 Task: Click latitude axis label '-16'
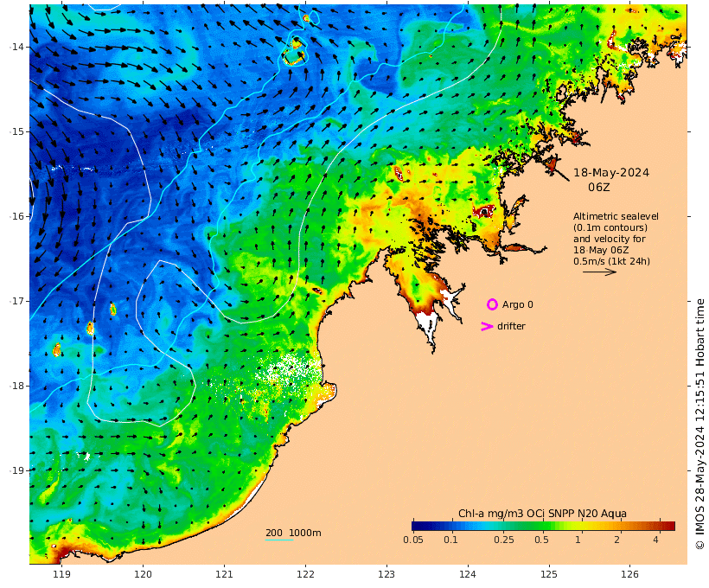(16, 216)
